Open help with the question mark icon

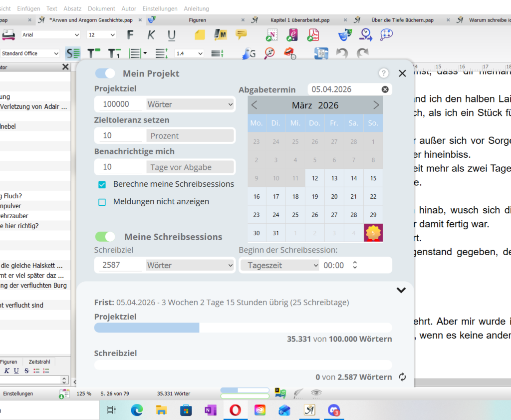point(383,73)
